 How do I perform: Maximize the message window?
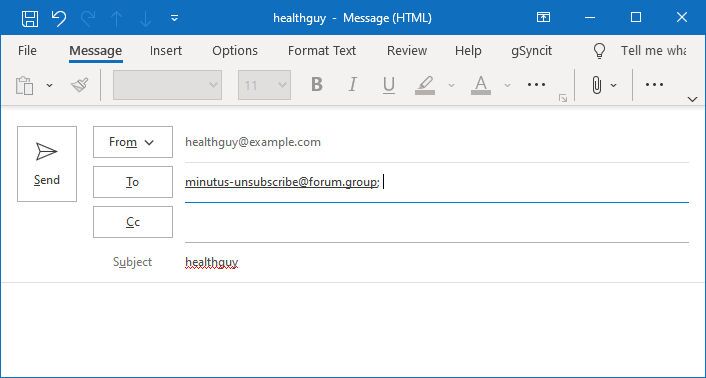tap(636, 17)
